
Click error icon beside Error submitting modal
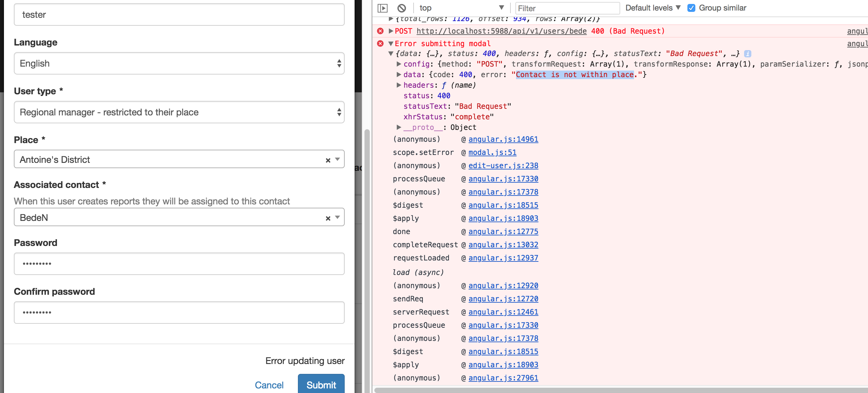(380, 44)
